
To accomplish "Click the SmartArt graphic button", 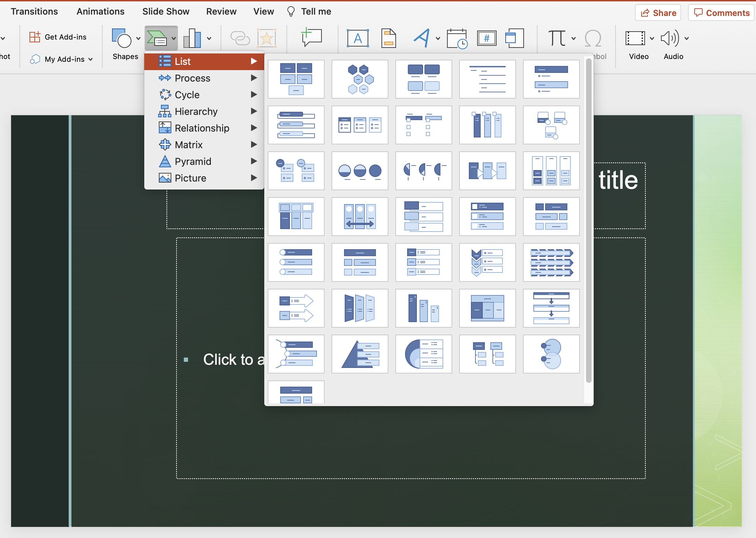I will tap(157, 38).
